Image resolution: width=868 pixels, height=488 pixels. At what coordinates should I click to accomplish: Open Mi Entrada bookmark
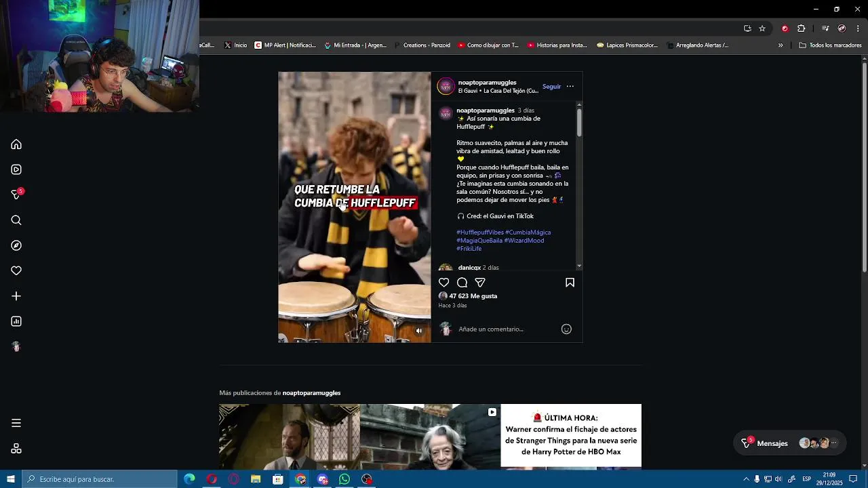pos(355,45)
